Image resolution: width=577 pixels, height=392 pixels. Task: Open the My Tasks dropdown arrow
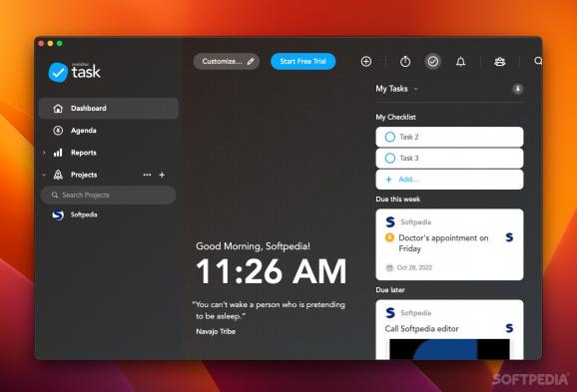coord(416,89)
